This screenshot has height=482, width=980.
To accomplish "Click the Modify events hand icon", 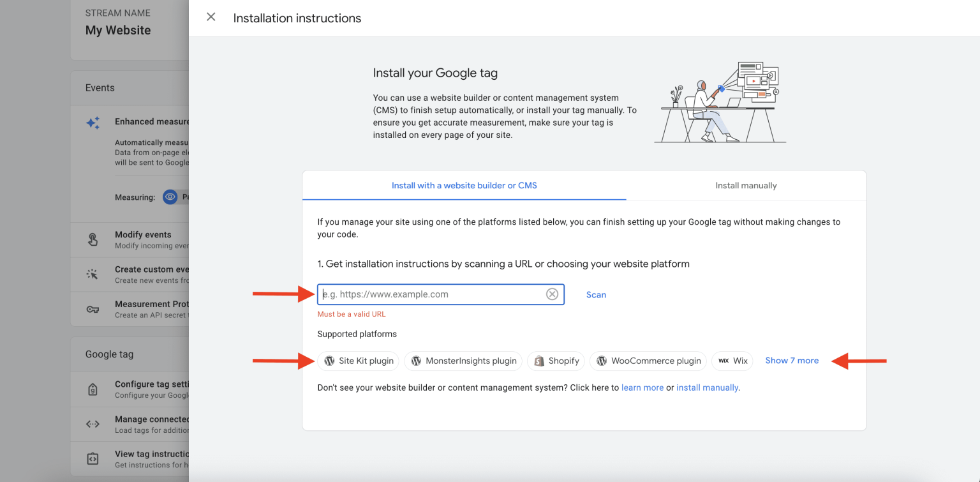I will coord(93,240).
